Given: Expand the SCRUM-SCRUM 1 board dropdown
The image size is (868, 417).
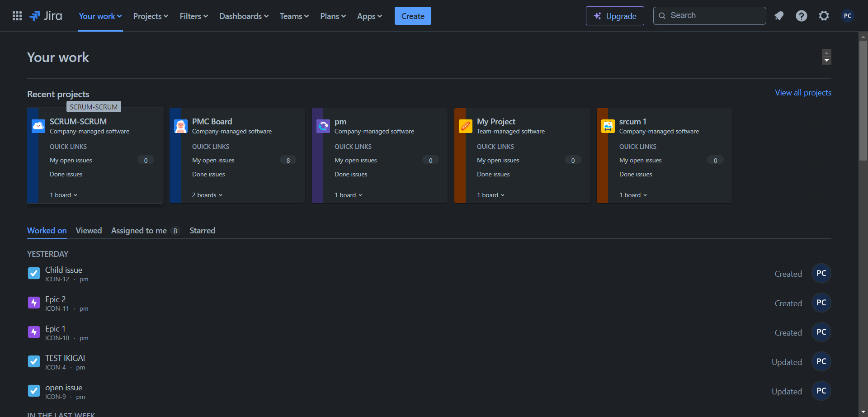Looking at the screenshot, I should click(64, 195).
